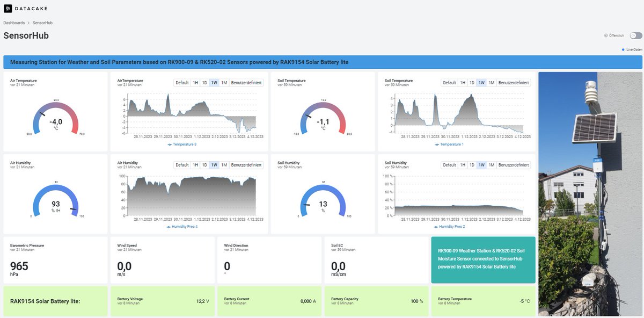The image size is (644, 318).
Task: Click the Datacake logo icon
Action: pos(7,8)
